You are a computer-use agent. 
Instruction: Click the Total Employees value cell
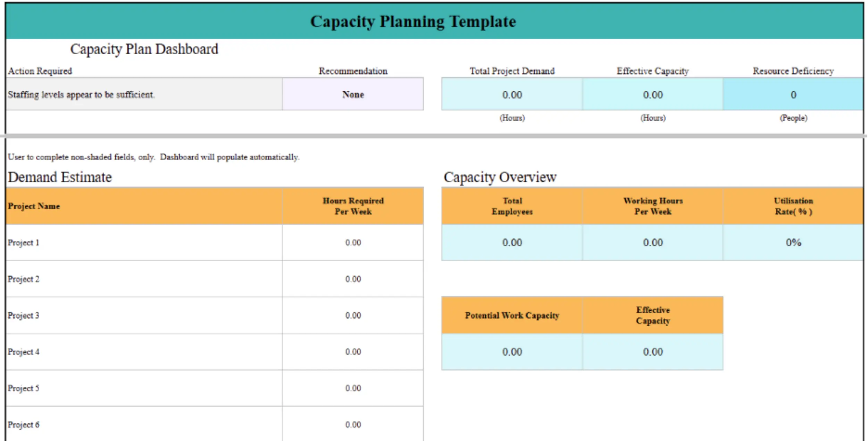pos(512,243)
